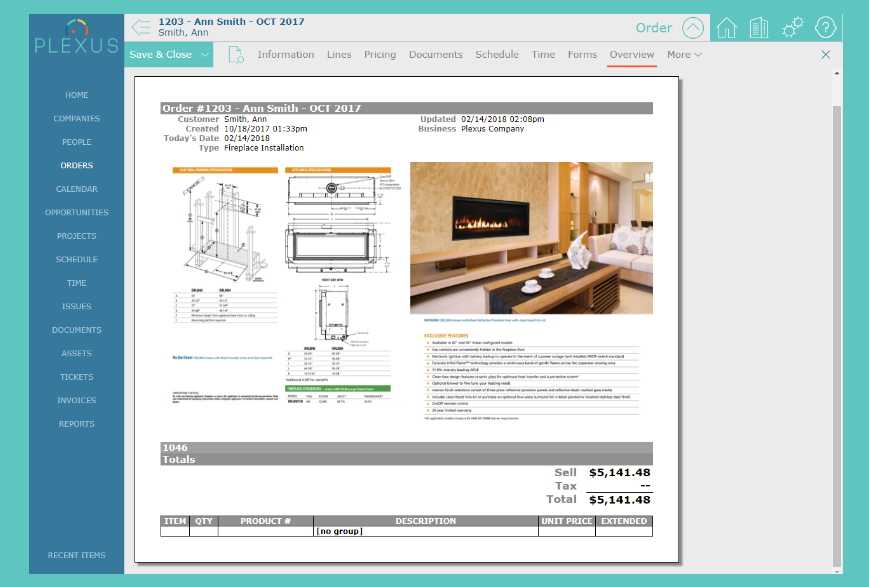Click the '1203 - Ann Smith - OCT 2017' title
Viewport: 869px width, 587px height.
pos(231,22)
